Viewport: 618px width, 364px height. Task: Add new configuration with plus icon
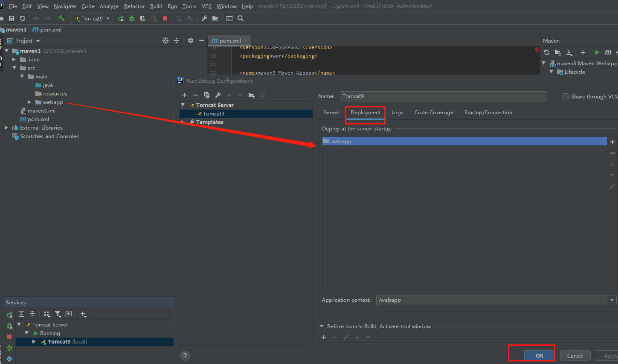(185, 95)
